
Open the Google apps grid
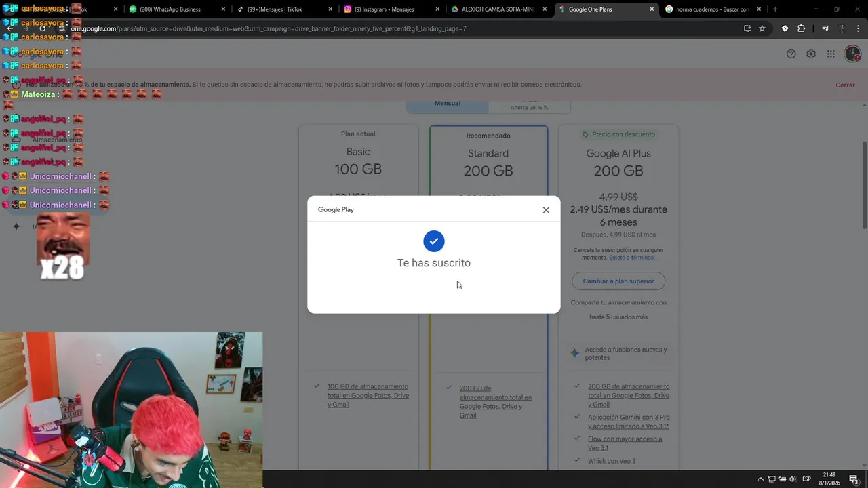point(831,54)
